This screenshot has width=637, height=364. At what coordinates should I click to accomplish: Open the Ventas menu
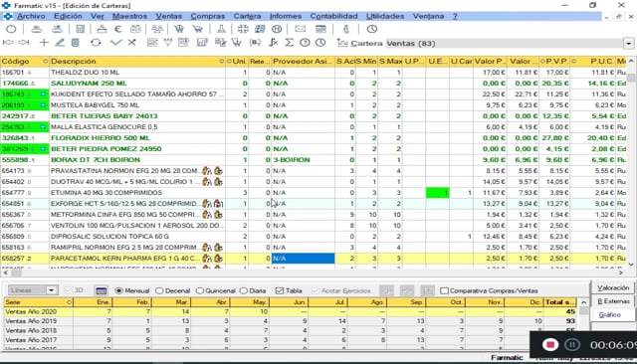[168, 16]
